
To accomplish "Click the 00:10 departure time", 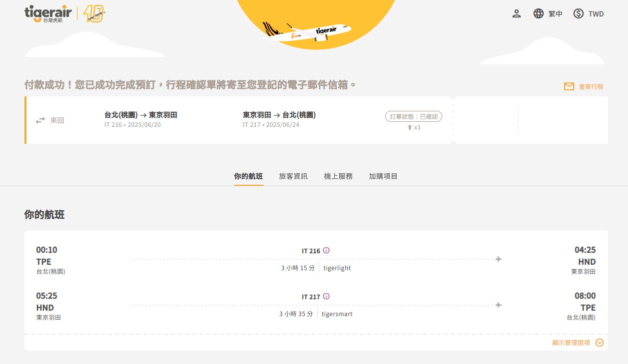I will (x=46, y=250).
